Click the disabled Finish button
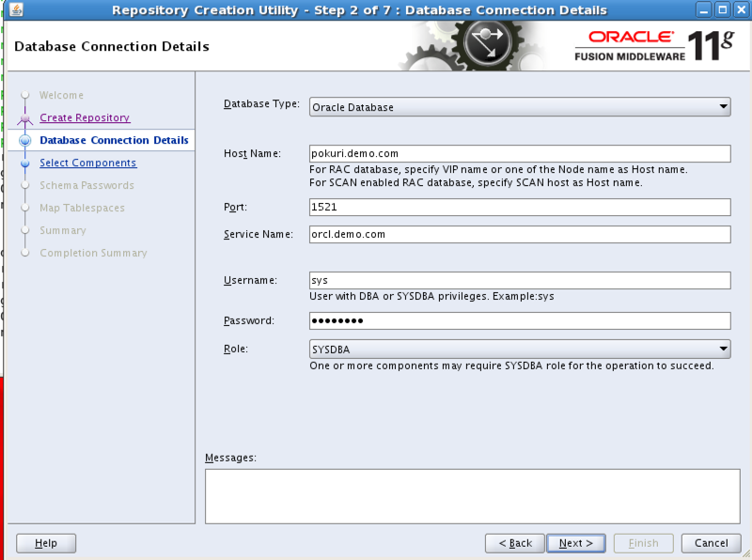 644,543
